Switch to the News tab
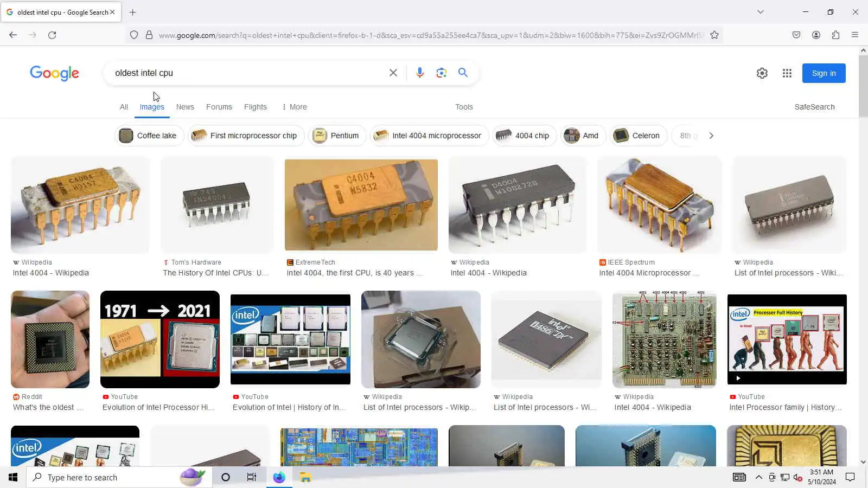The width and height of the screenshot is (868, 488). [185, 107]
